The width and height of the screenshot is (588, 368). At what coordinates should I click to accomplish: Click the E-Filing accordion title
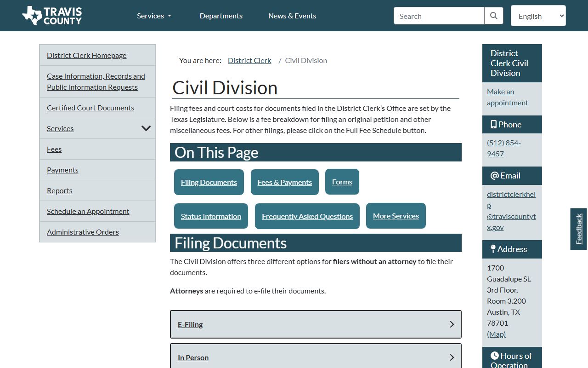(x=190, y=324)
